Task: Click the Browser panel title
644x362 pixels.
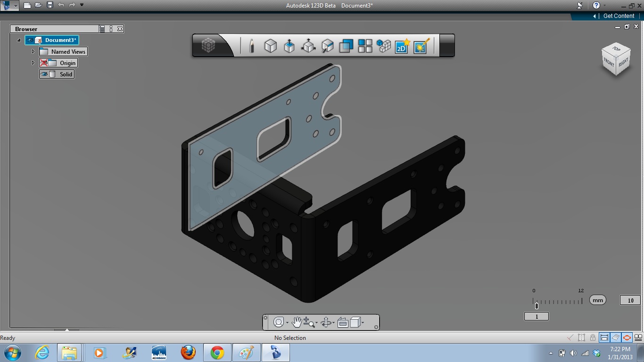Action: [26, 29]
